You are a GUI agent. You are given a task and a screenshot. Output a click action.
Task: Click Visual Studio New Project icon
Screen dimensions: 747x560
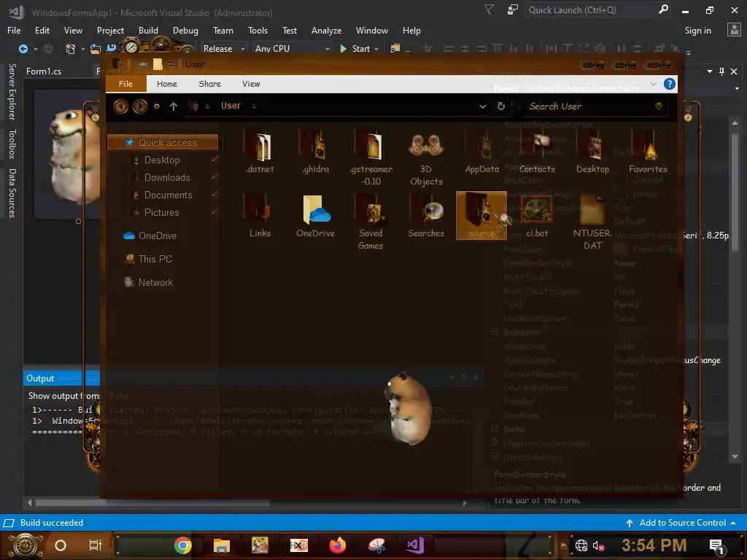[x=71, y=49]
